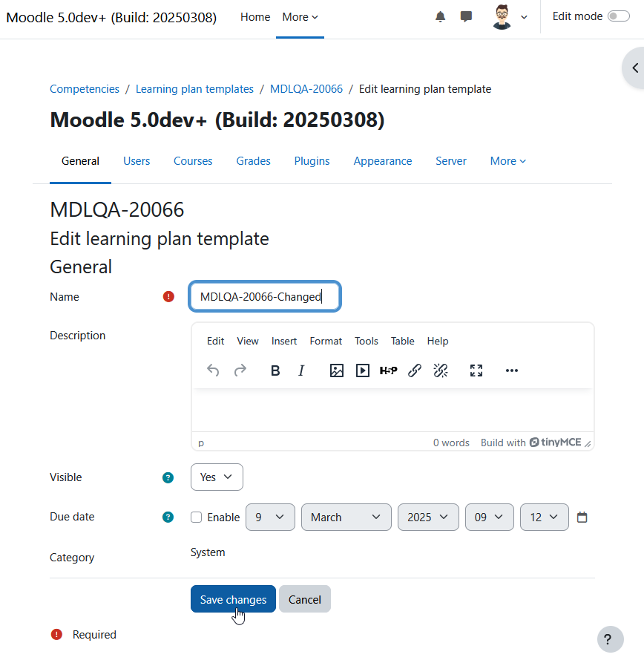The width and height of the screenshot is (644, 666).
Task: Switch to the Appearance tab
Action: [x=383, y=161]
